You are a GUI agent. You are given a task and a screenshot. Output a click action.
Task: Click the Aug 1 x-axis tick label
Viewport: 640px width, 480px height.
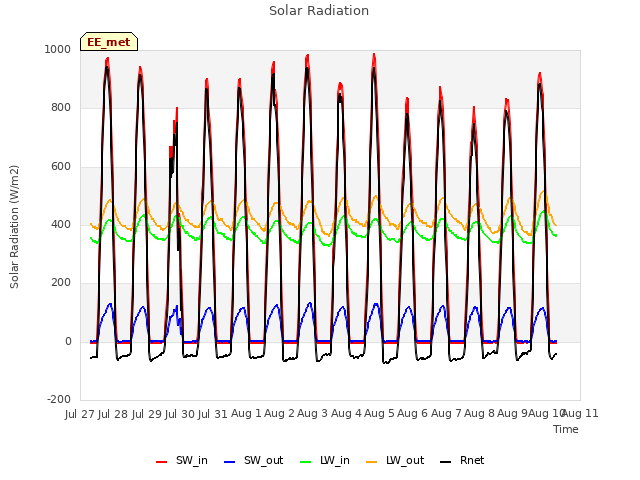click(x=246, y=414)
